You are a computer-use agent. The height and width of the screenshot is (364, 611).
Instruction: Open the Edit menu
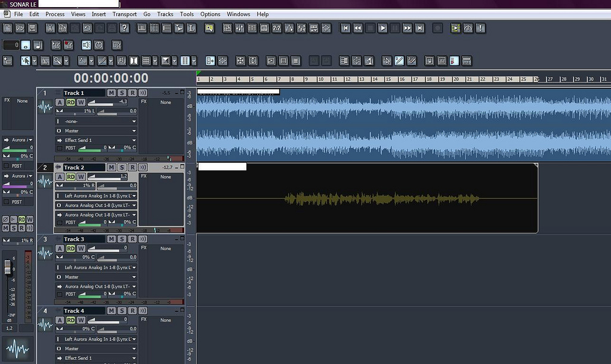tap(34, 14)
